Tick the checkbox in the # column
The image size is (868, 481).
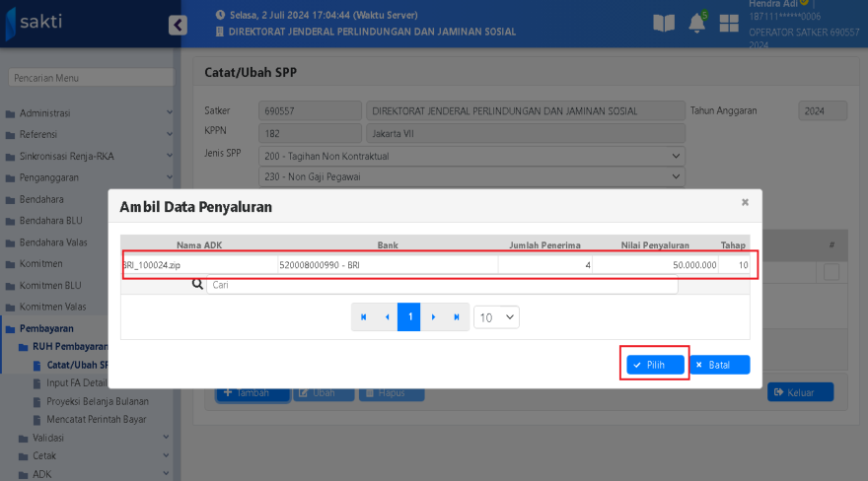pos(832,273)
